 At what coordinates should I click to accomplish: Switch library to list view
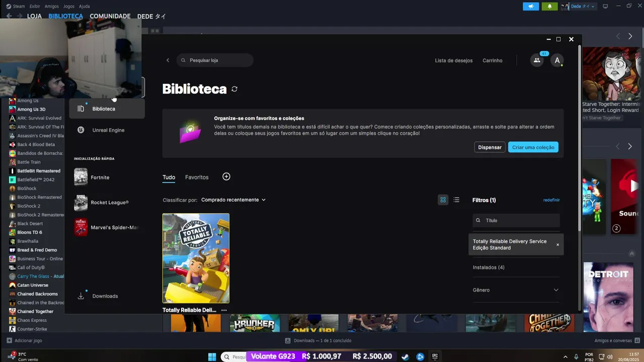coord(456,200)
